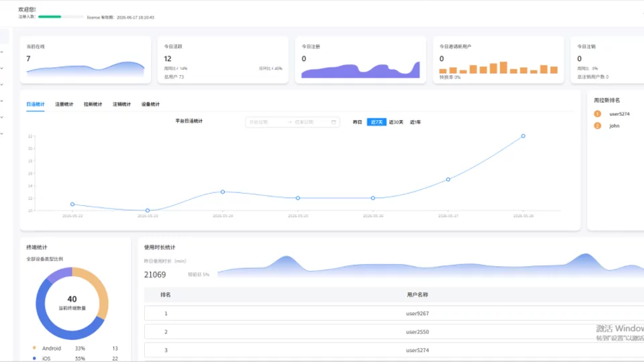Go to the 注销统计 tab
Viewport: 644px width, 362px height.
(121, 105)
